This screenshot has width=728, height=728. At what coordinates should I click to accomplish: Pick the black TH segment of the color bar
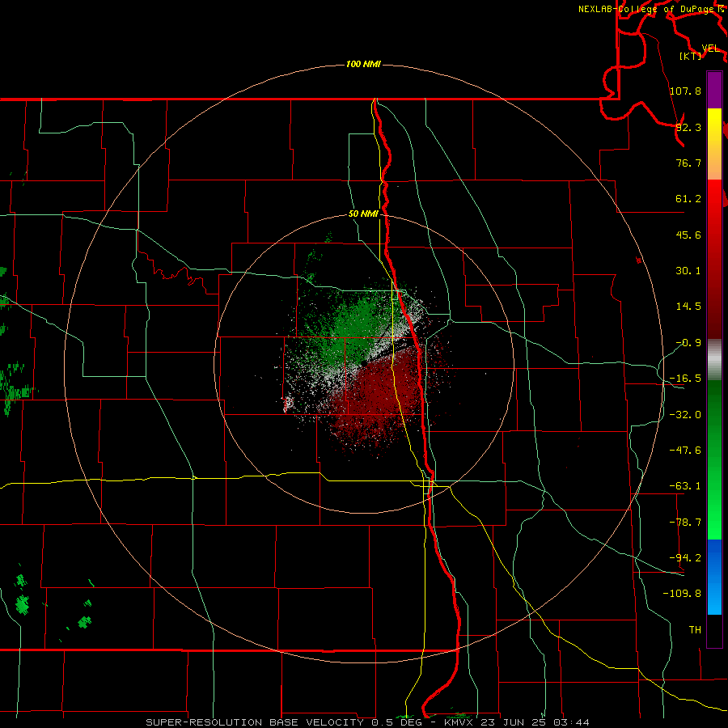[714, 631]
